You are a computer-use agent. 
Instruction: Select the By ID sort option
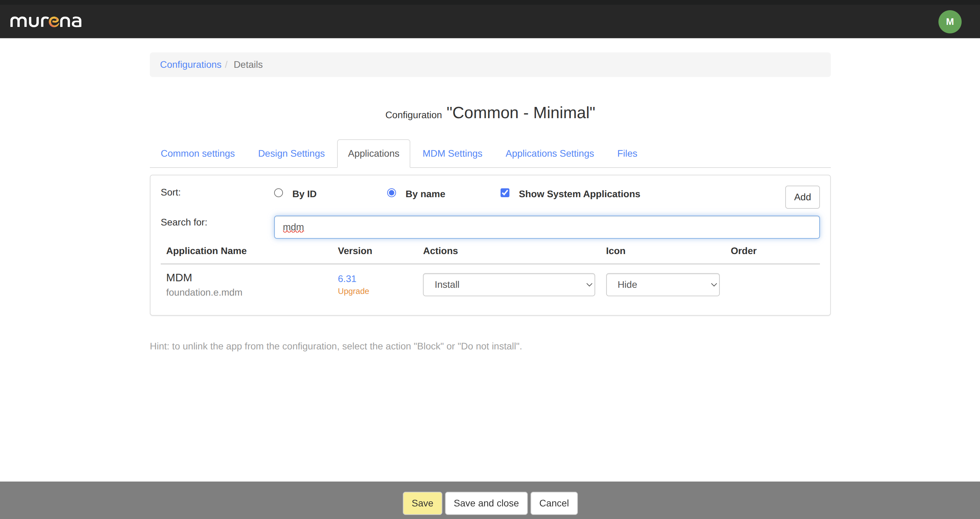[279, 193]
